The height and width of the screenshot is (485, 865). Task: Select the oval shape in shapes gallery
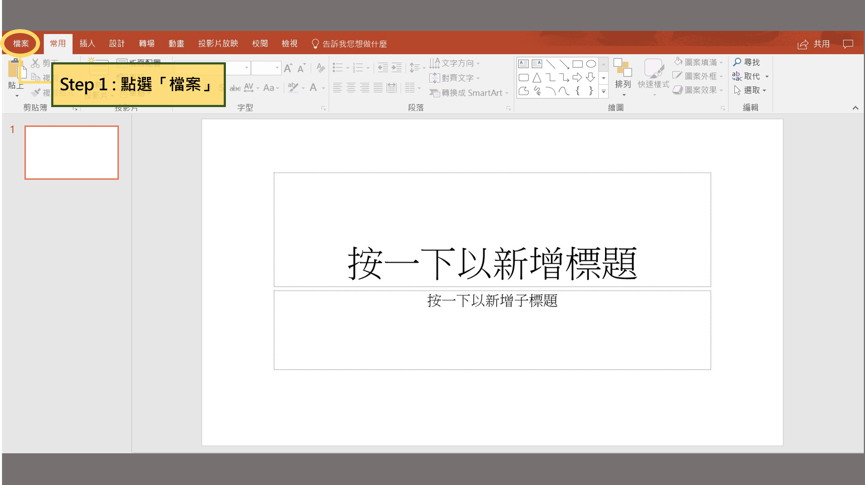[x=590, y=63]
